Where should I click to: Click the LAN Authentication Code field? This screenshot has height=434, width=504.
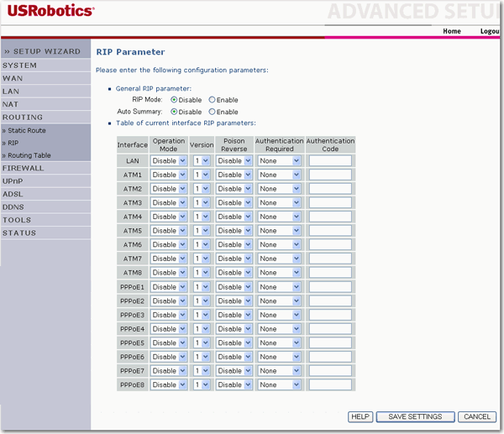(x=329, y=160)
